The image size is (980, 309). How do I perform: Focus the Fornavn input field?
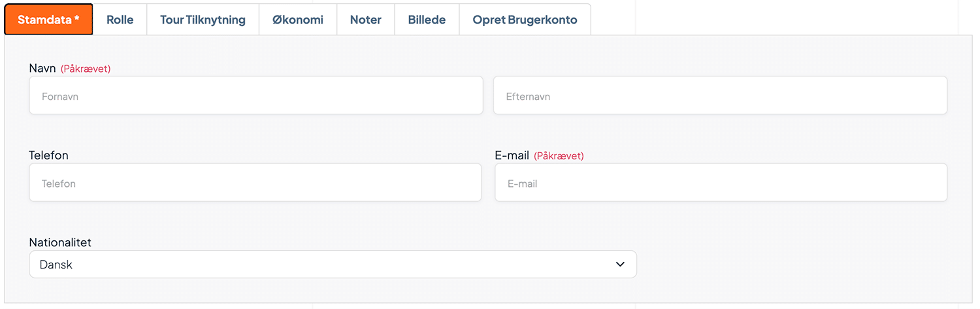point(256,96)
